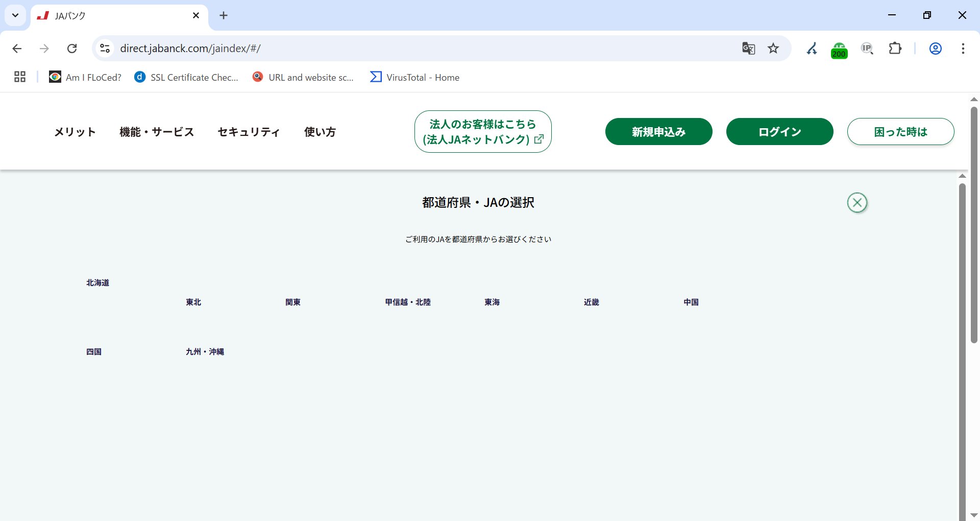Click the 都道府県・JAの選択 heading
This screenshot has height=521, width=980.
click(x=478, y=203)
